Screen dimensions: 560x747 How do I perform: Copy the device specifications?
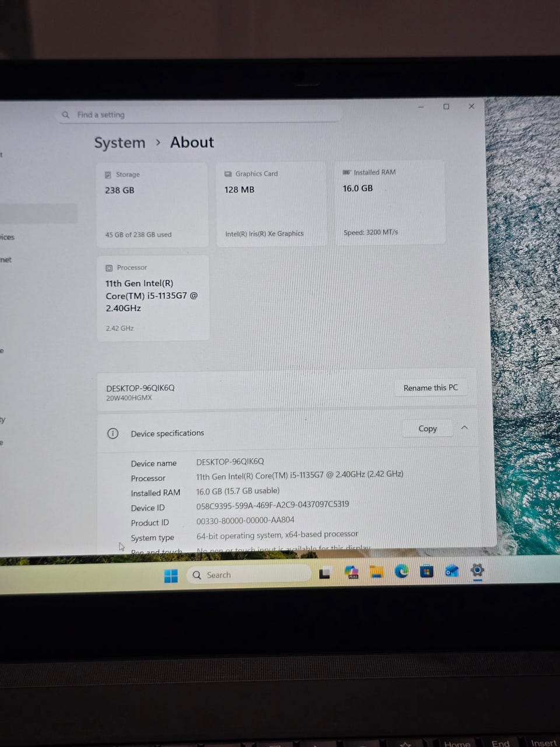(428, 428)
